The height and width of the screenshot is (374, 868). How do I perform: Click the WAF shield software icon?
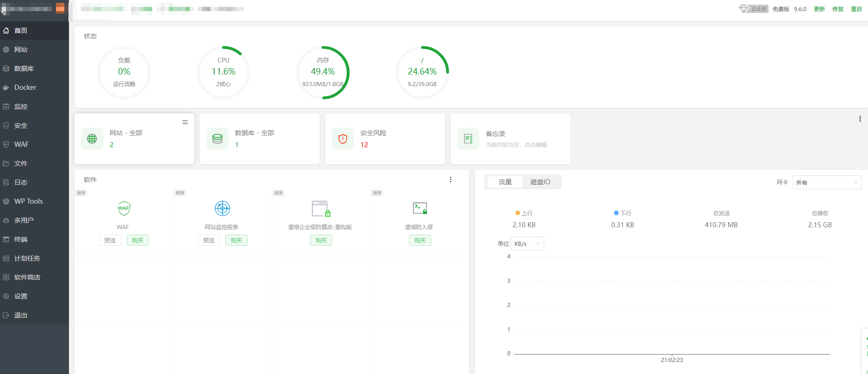124,208
